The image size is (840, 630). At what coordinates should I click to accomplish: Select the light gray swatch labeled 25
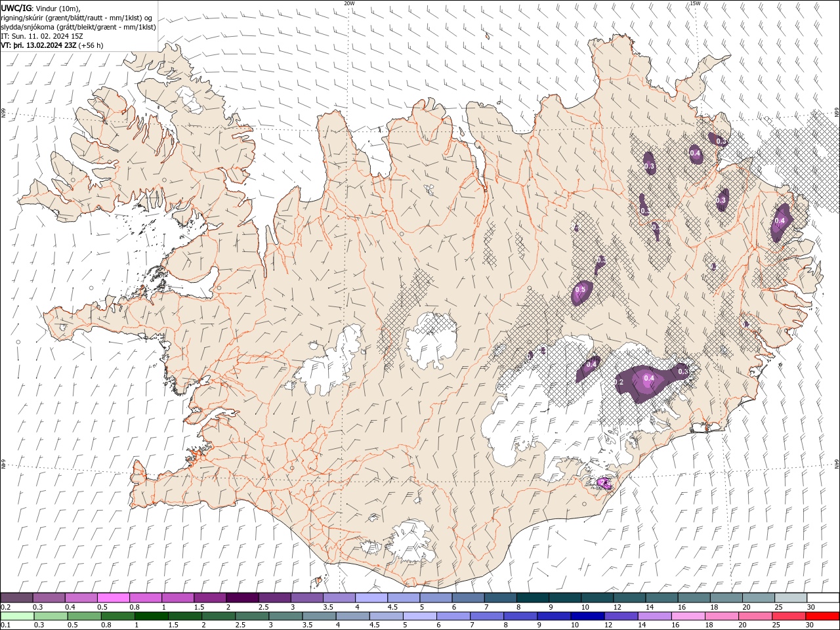791,598
